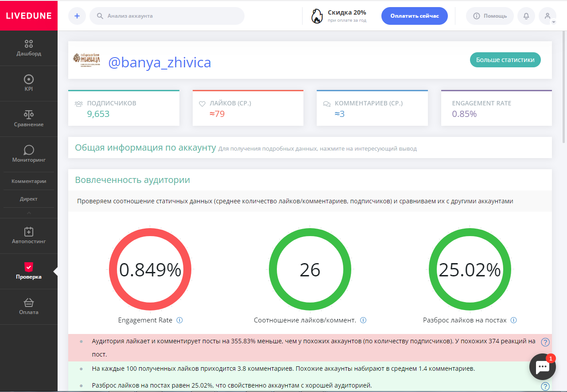The width and height of the screenshot is (567, 392).
Task: Click Больше статистики button
Action: 505,60
